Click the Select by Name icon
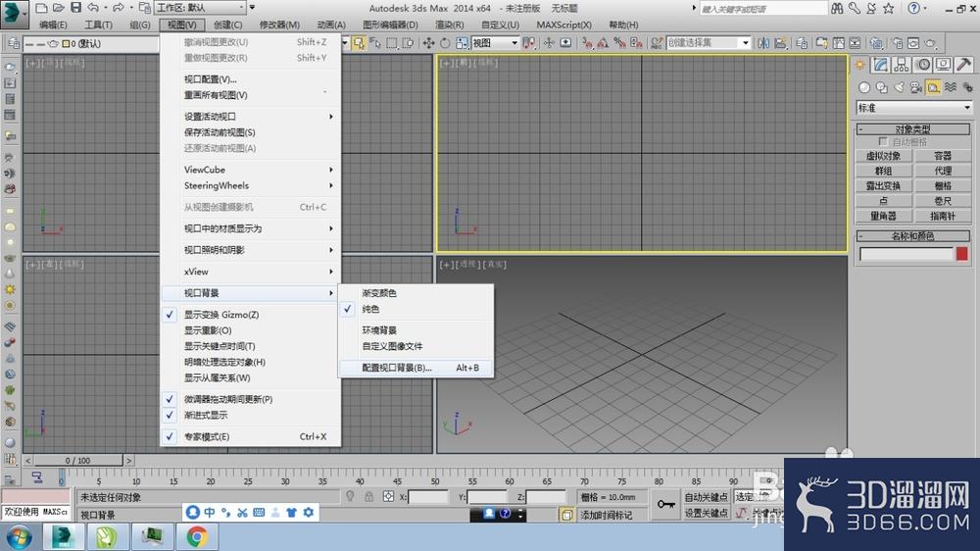 point(375,43)
